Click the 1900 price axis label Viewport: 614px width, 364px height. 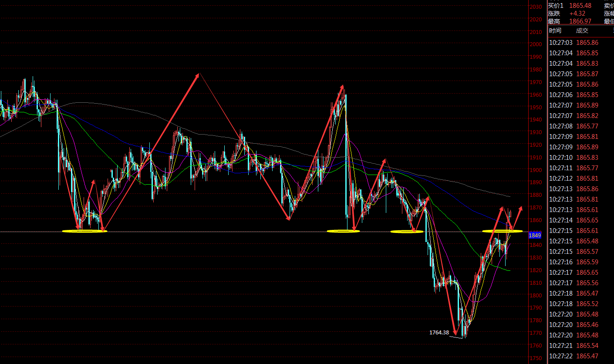click(x=536, y=170)
